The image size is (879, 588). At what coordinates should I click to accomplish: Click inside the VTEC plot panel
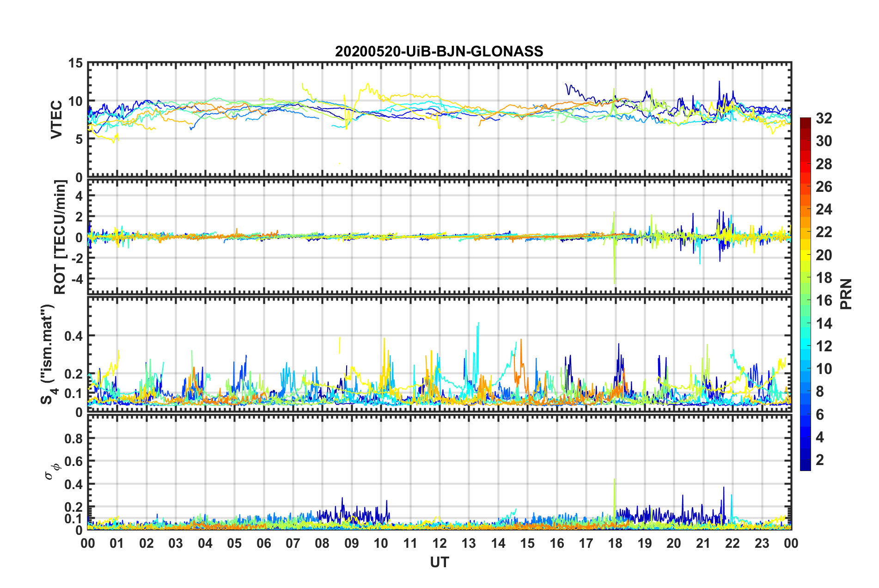(439, 119)
